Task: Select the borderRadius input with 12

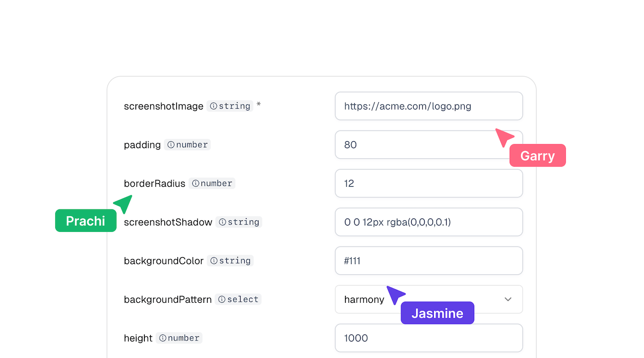Action: tap(429, 183)
